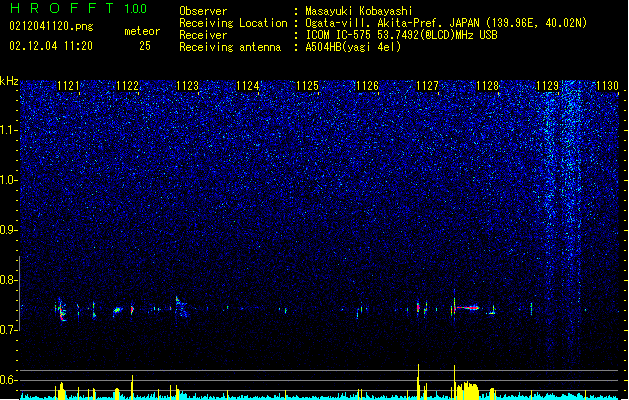Screen dimensions: 629x400
Task: Click the 1128 time marker
Action: [487, 86]
